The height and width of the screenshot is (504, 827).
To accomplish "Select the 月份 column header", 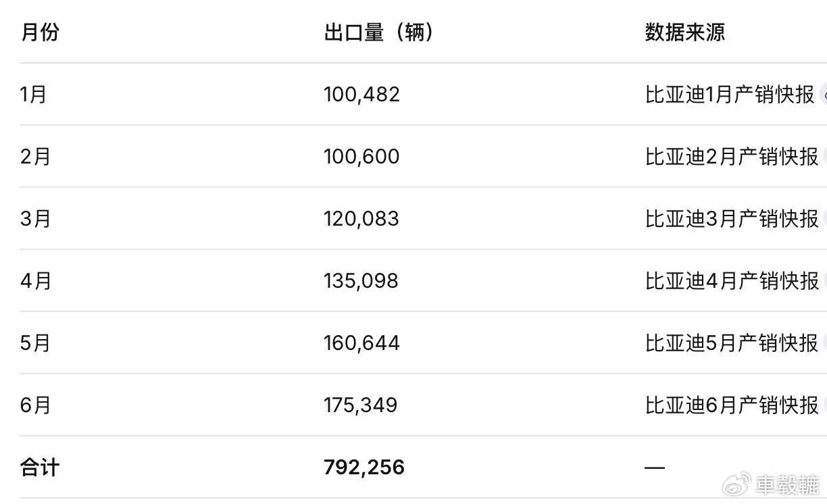I will click(x=40, y=32).
